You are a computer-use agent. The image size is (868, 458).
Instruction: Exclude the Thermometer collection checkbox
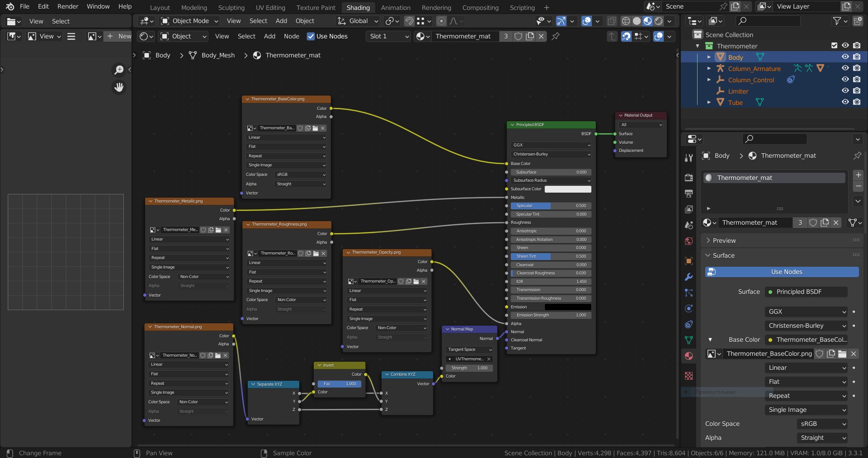tap(834, 46)
